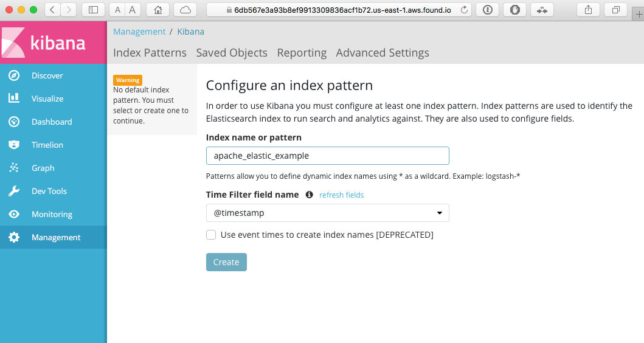Click the refresh fields link
Viewport: 644px width, 343px height.
tap(341, 195)
